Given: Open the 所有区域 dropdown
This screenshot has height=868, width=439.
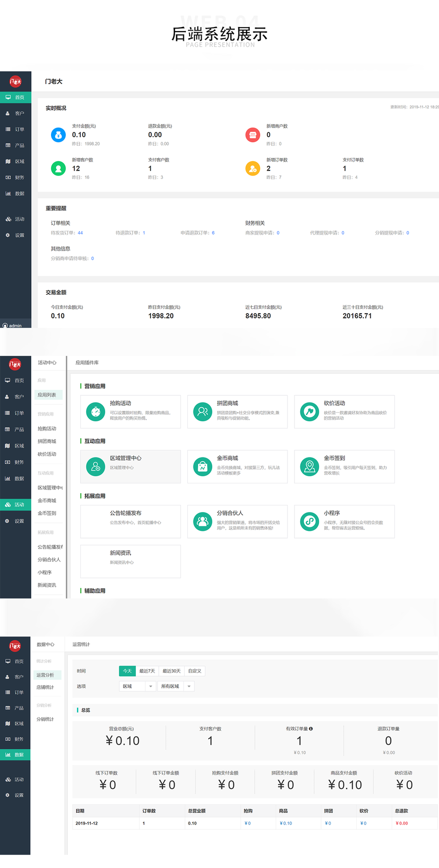Looking at the screenshot, I should [x=189, y=686].
